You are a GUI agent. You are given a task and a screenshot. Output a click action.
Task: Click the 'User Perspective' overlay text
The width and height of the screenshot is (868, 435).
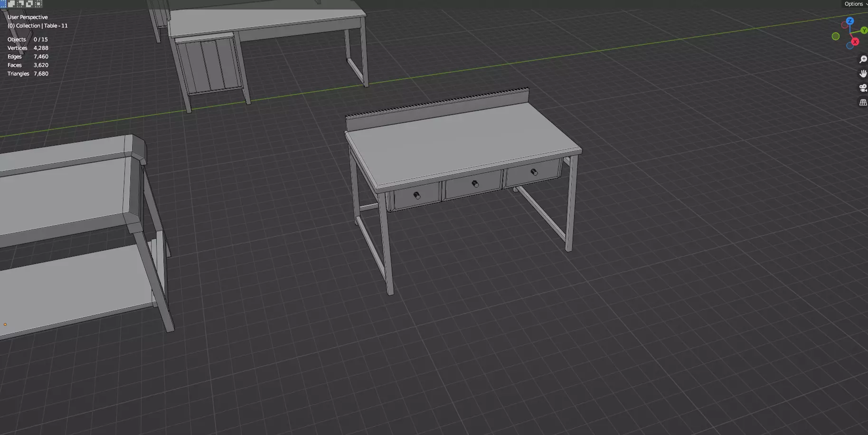tap(28, 17)
